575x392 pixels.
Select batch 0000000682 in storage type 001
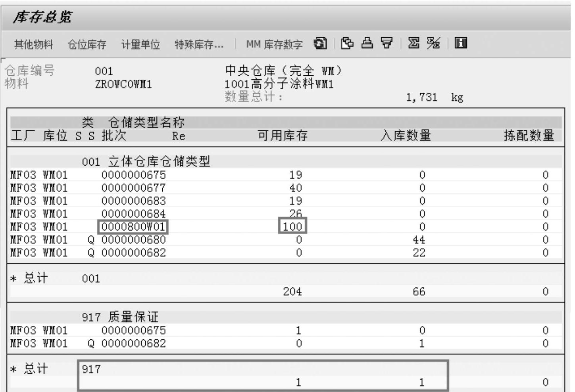pyautogui.click(x=134, y=253)
